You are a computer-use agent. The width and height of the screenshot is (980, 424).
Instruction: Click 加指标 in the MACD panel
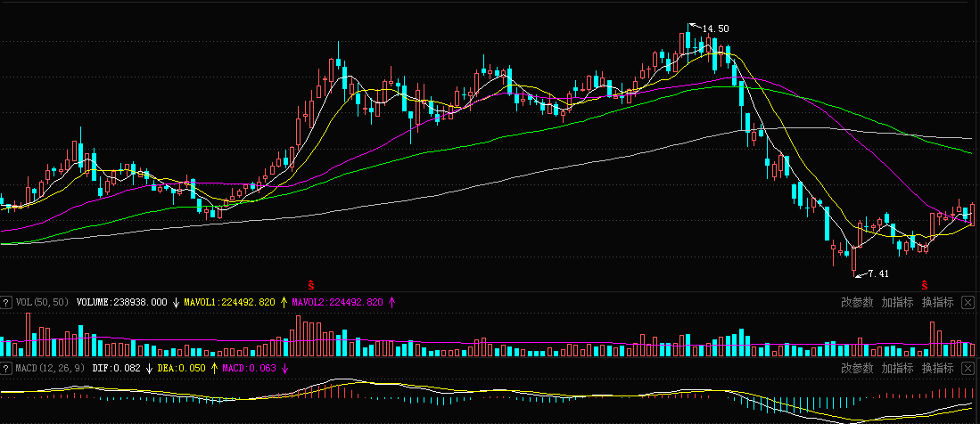point(897,368)
